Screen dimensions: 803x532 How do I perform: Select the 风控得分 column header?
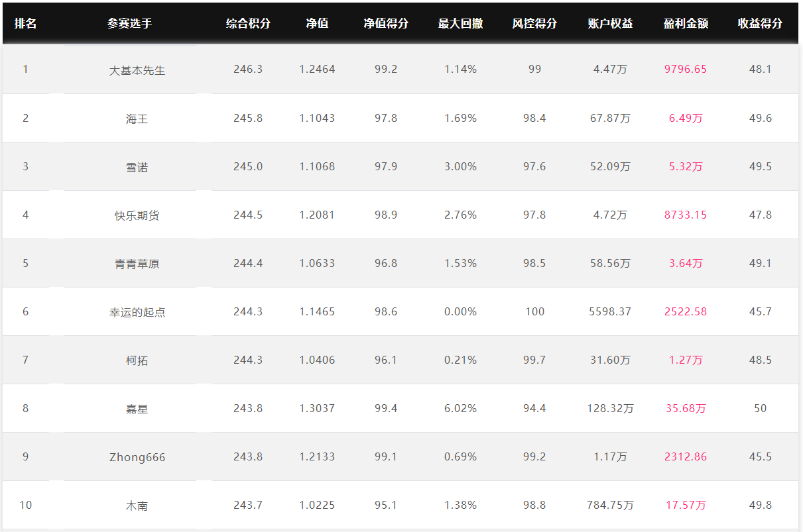[534, 23]
